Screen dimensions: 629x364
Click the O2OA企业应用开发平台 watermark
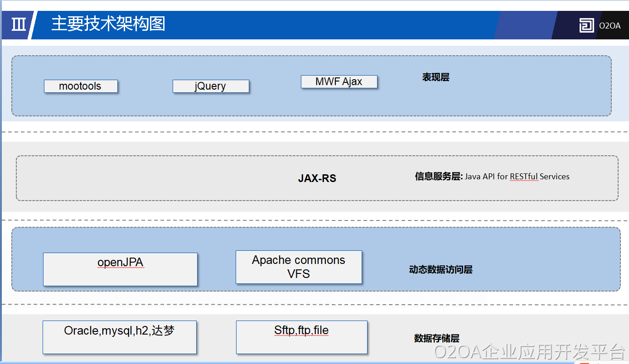(x=529, y=352)
